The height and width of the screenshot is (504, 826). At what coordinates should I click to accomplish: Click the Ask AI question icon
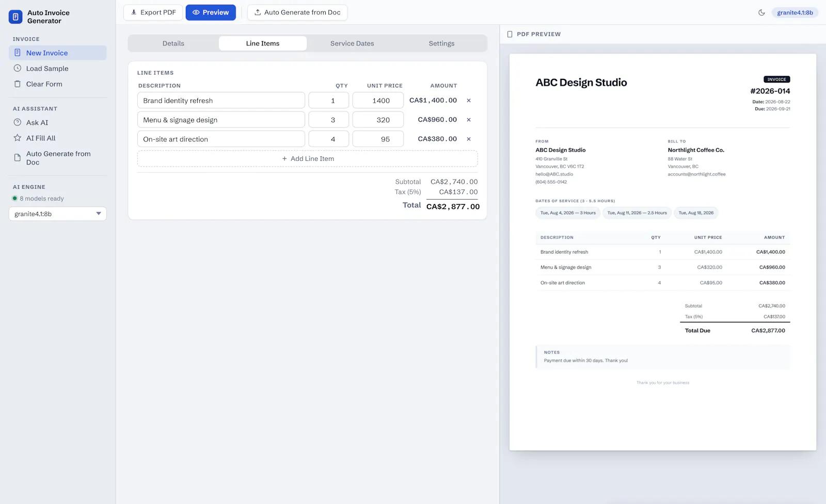(18, 122)
